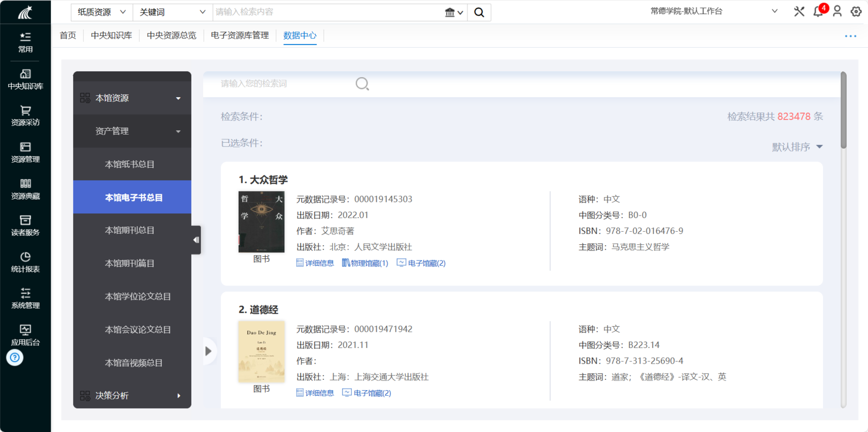868x432 pixels.
Task: Click the top search magnifier button
Action: point(479,12)
